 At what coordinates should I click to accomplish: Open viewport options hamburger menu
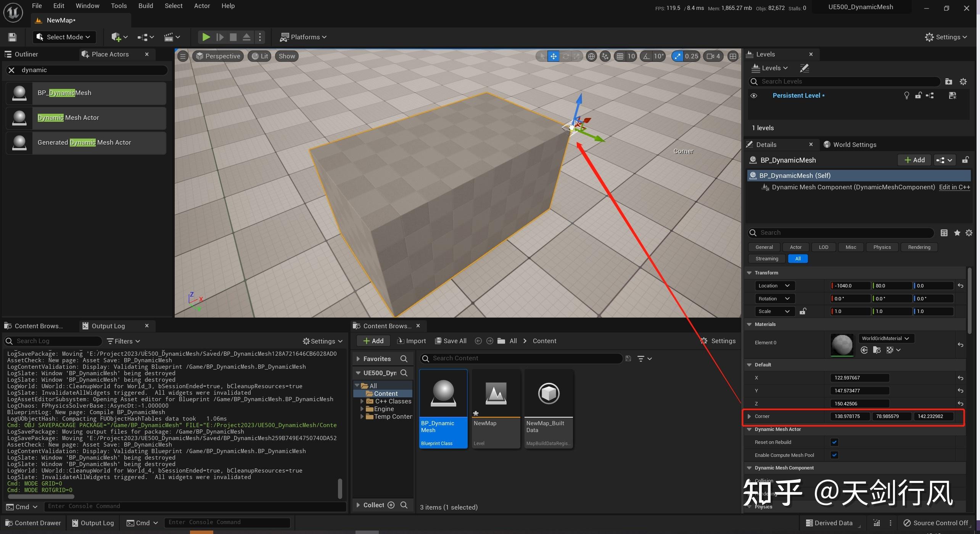click(183, 56)
